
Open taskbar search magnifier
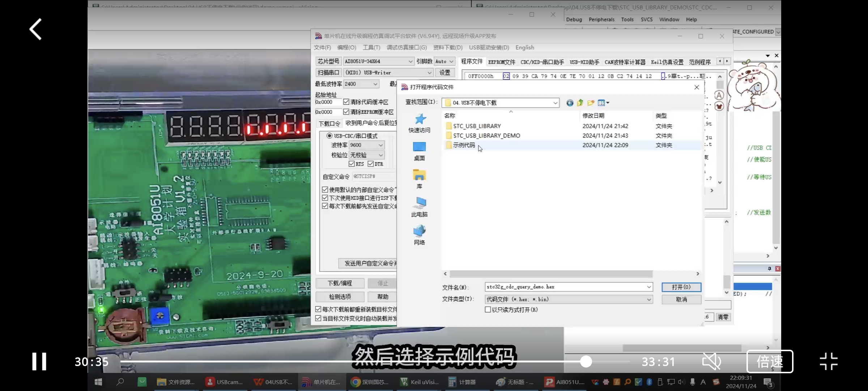120,382
